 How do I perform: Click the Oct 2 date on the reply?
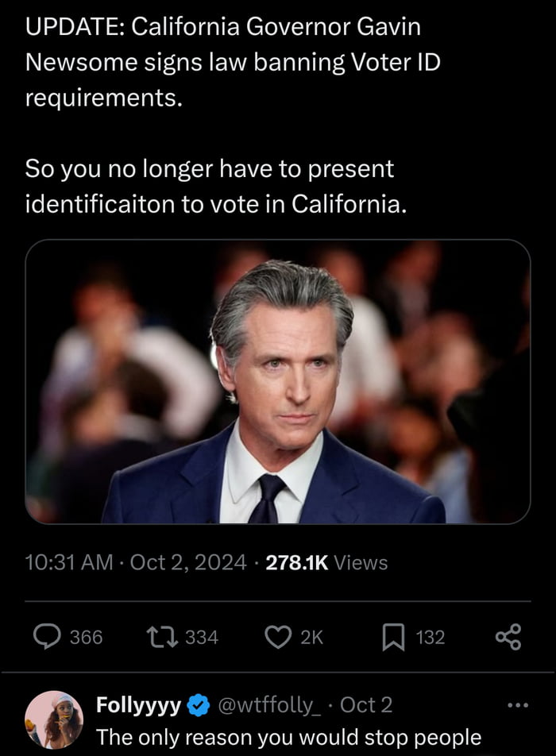coord(366,705)
